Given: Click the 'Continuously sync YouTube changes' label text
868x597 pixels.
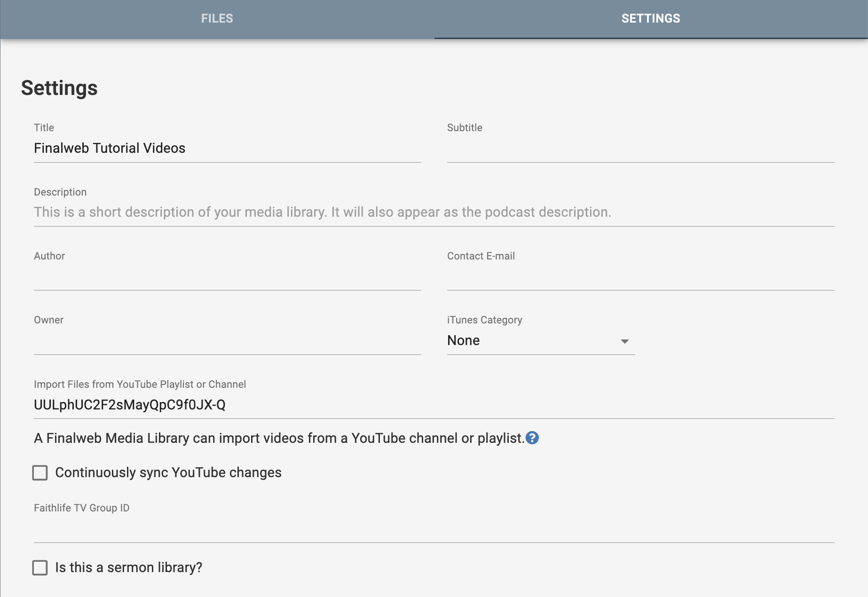Looking at the screenshot, I should [x=168, y=473].
